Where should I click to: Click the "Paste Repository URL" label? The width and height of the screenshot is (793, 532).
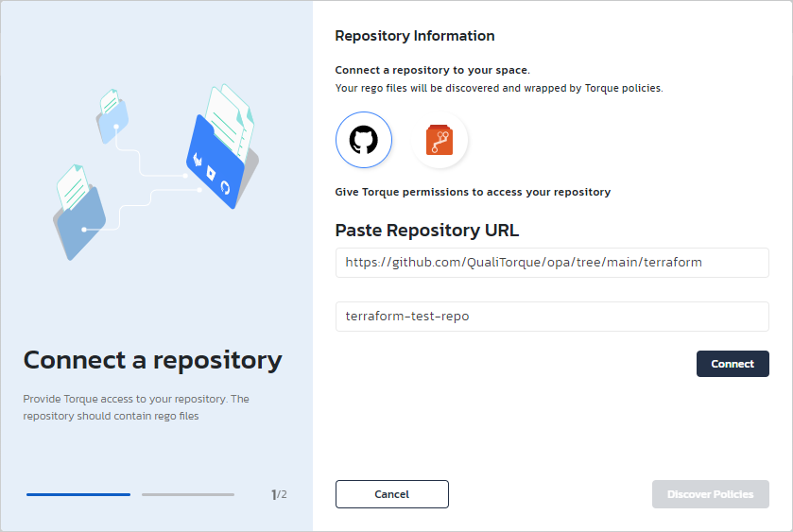427,231
